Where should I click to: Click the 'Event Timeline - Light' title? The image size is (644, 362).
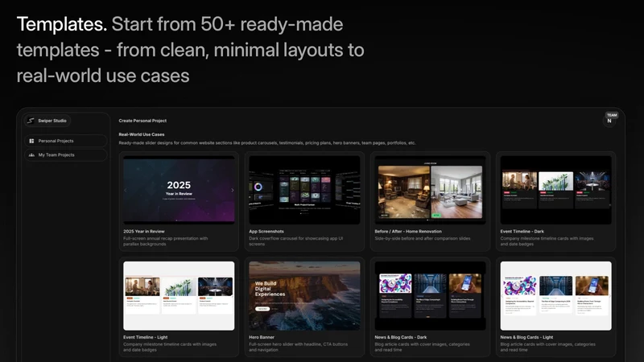point(146,337)
